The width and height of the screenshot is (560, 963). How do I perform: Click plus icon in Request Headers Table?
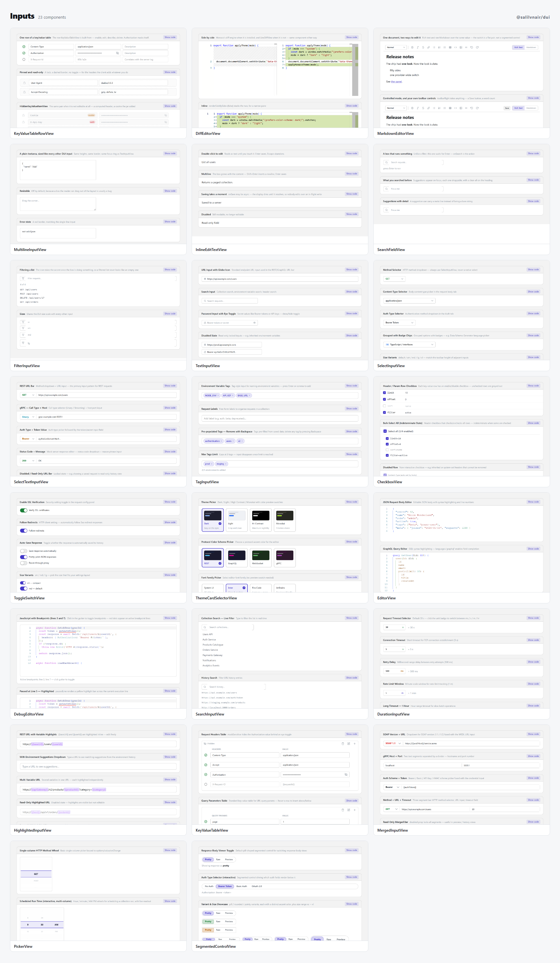pos(355,743)
